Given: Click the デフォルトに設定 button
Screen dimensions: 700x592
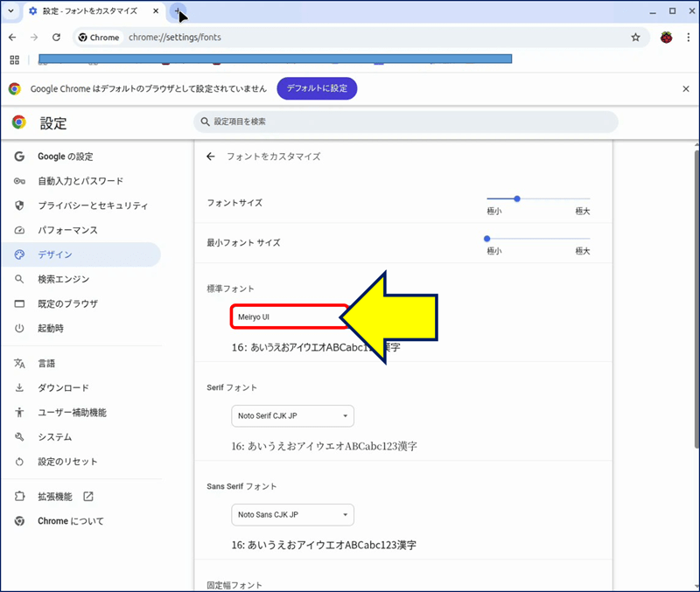Looking at the screenshot, I should [317, 88].
